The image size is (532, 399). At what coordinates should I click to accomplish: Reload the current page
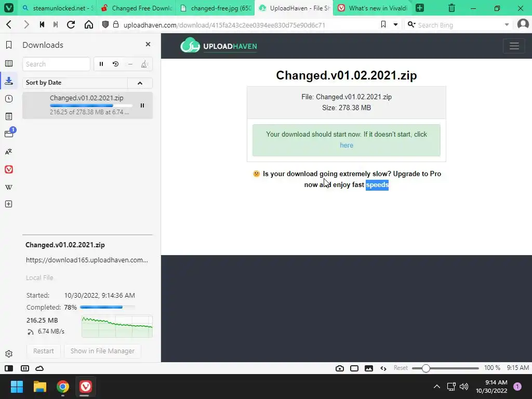pyautogui.click(x=71, y=24)
